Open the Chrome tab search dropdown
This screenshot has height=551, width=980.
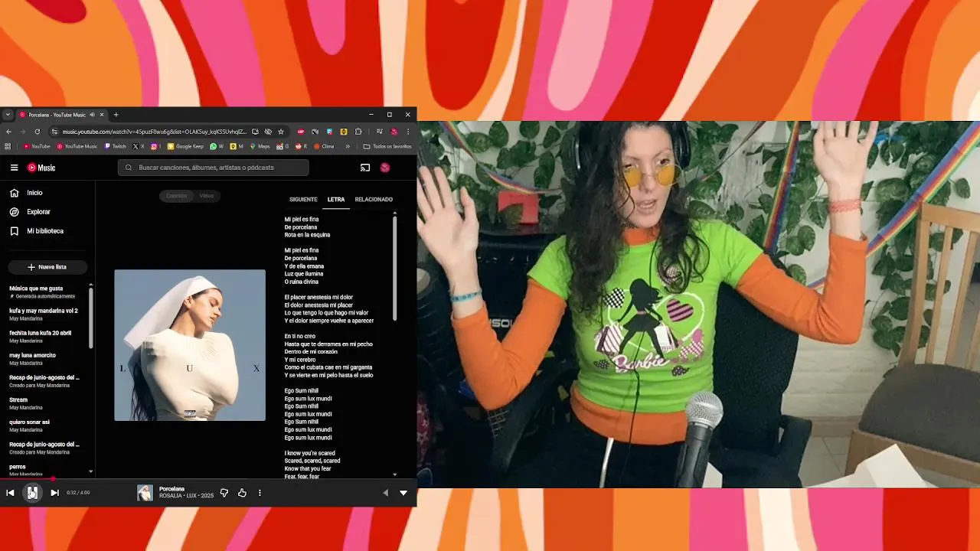coord(8,115)
